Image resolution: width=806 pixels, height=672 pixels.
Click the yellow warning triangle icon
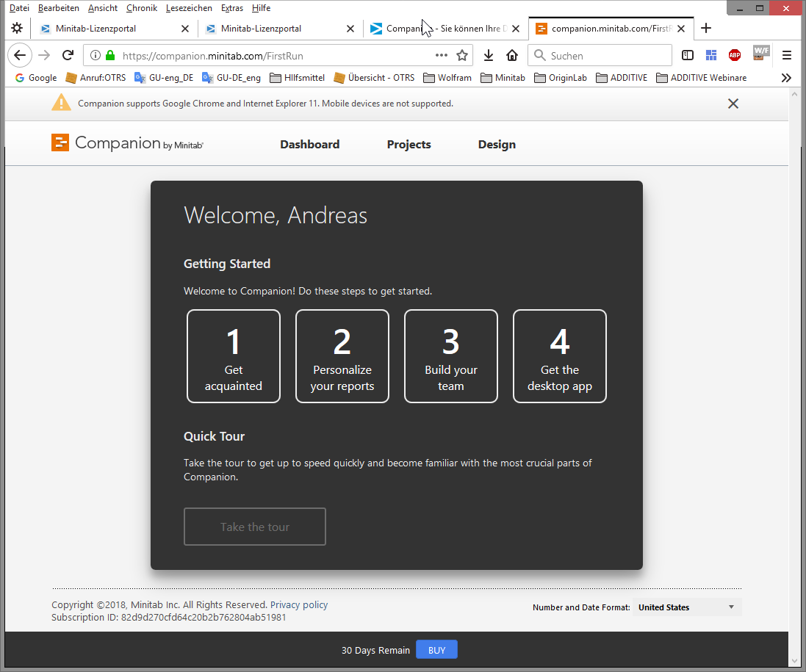pos(61,102)
